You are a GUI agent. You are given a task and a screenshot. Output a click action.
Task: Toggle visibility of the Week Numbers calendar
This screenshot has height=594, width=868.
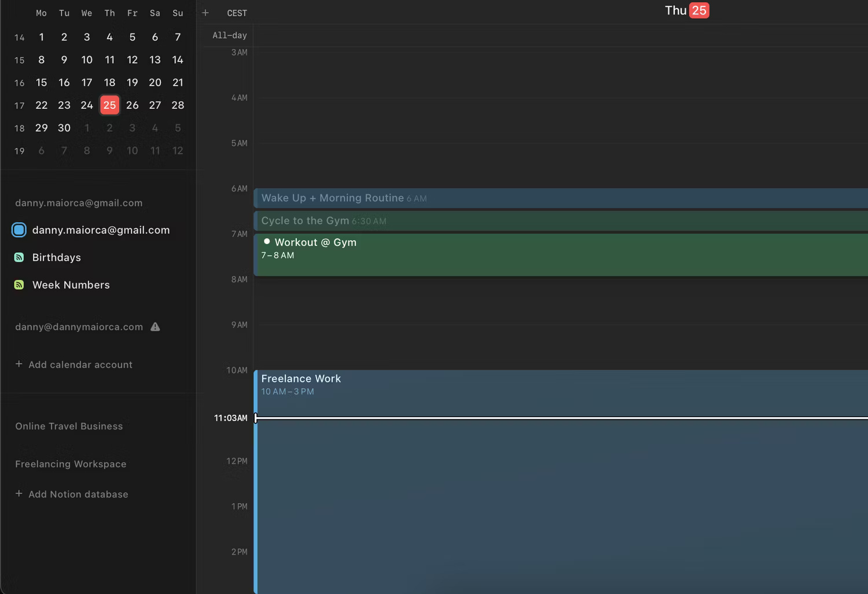(71, 285)
